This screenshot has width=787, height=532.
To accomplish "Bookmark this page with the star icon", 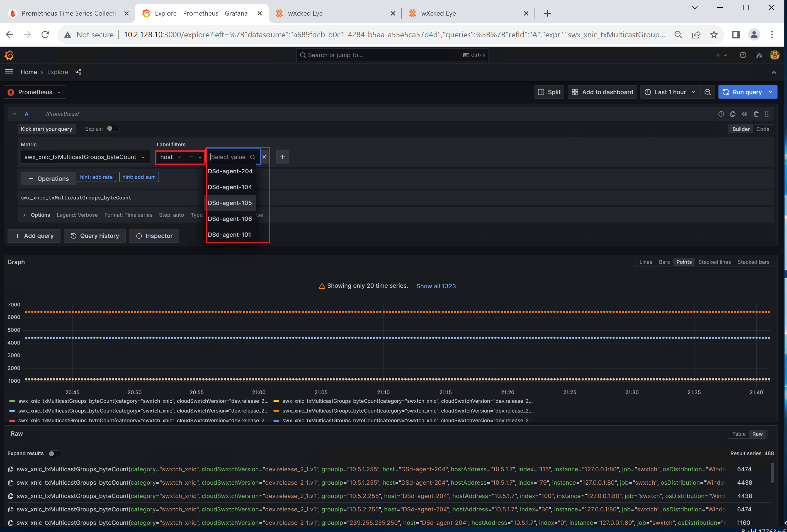I will coord(714,35).
